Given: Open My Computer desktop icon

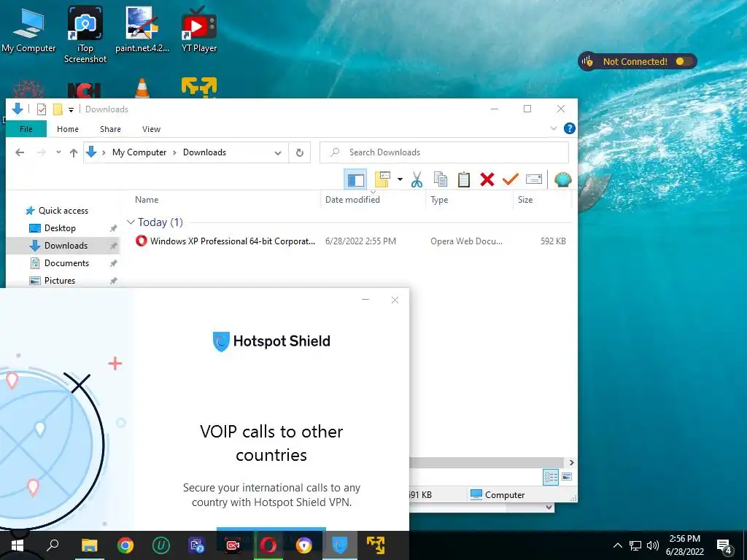Looking at the screenshot, I should (x=28, y=29).
